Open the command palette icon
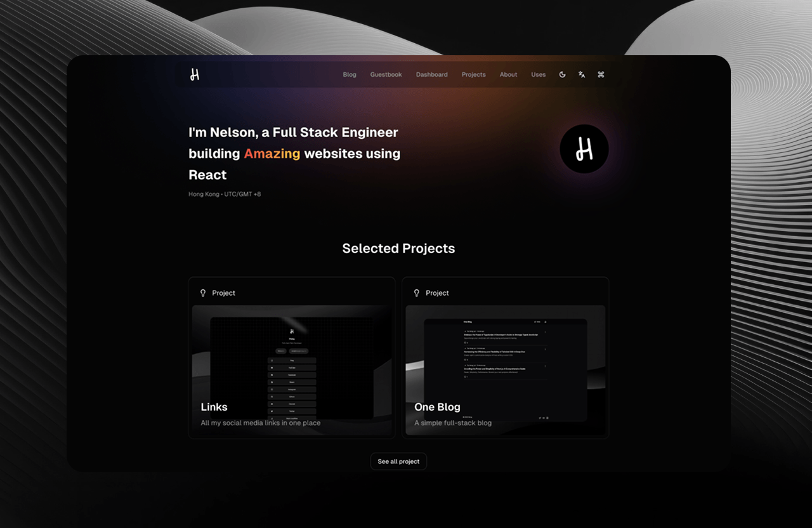The height and width of the screenshot is (528, 812). coord(601,75)
